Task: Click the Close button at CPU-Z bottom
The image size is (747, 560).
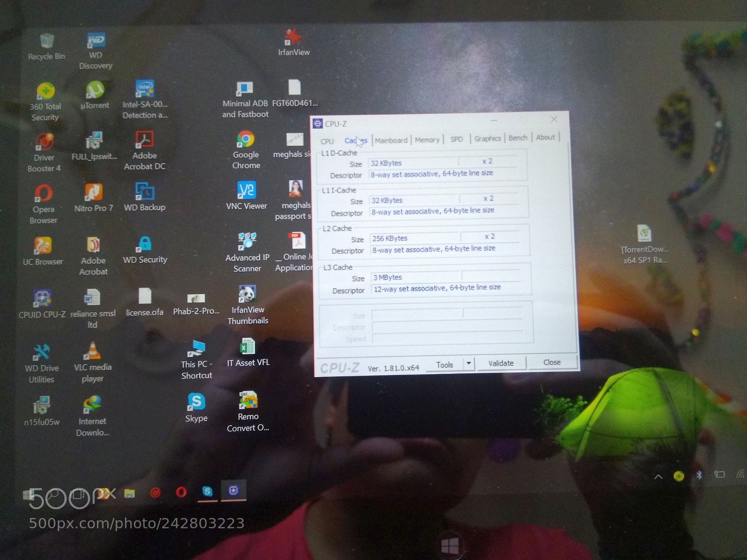Action: coord(552,362)
